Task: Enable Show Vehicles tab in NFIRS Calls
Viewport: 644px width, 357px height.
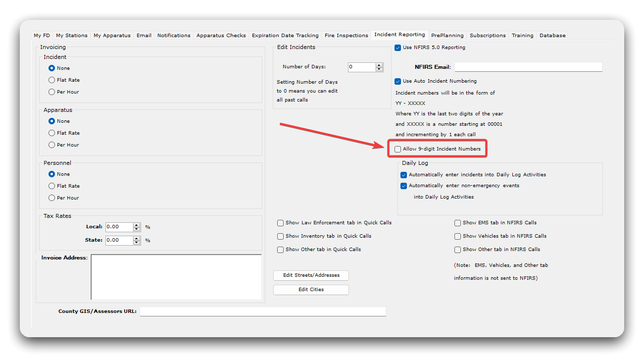Action: 458,236
